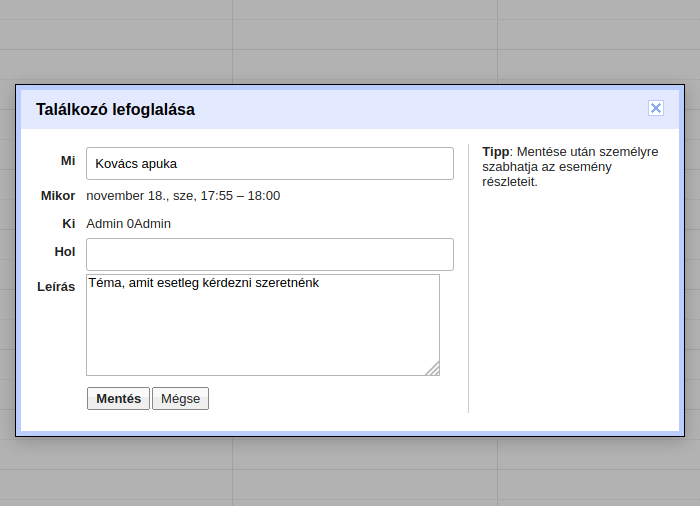Click the Admin 0Admin name text
The width and height of the screenshot is (700, 506).
tap(128, 223)
